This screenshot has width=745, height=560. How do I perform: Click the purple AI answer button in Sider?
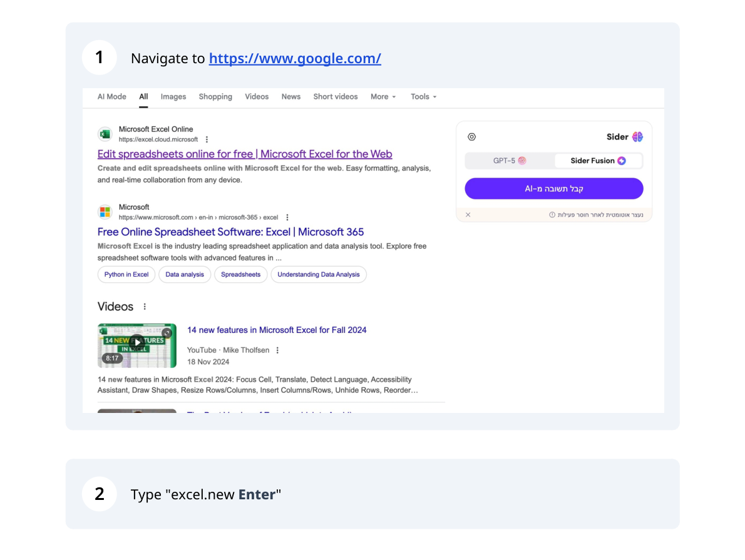point(553,188)
